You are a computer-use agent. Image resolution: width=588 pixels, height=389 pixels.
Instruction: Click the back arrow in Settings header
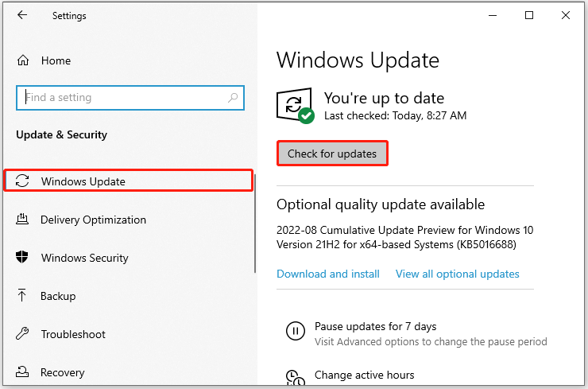[22, 16]
